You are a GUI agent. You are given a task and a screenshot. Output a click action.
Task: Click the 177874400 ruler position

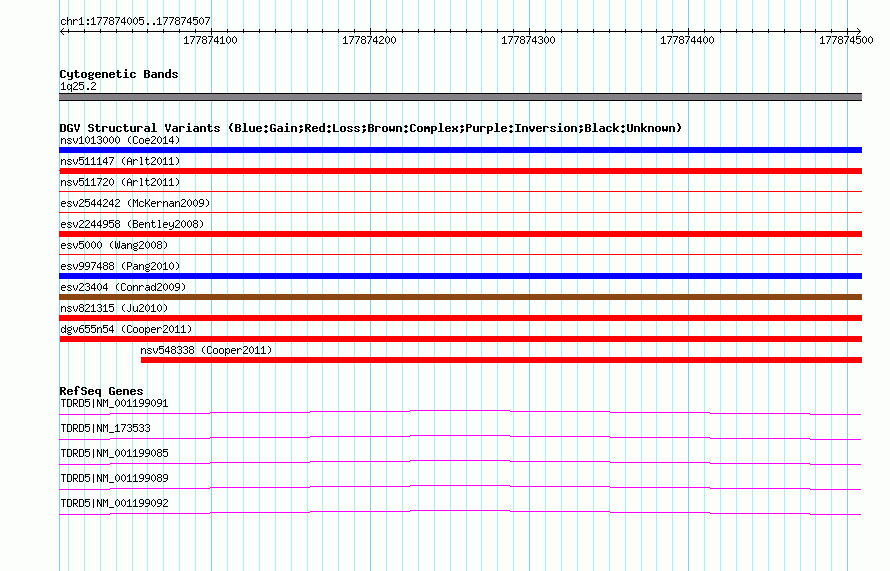pos(687,40)
